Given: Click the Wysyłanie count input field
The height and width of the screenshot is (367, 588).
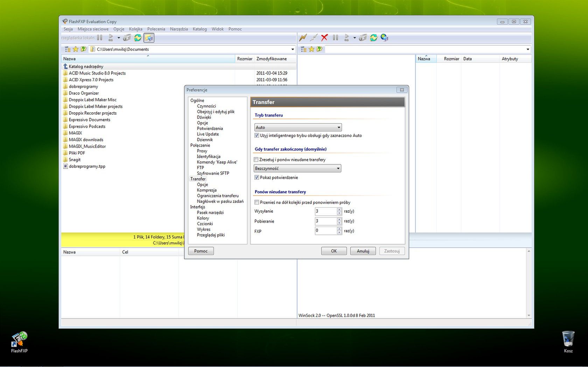Looking at the screenshot, I should pyautogui.click(x=325, y=211).
